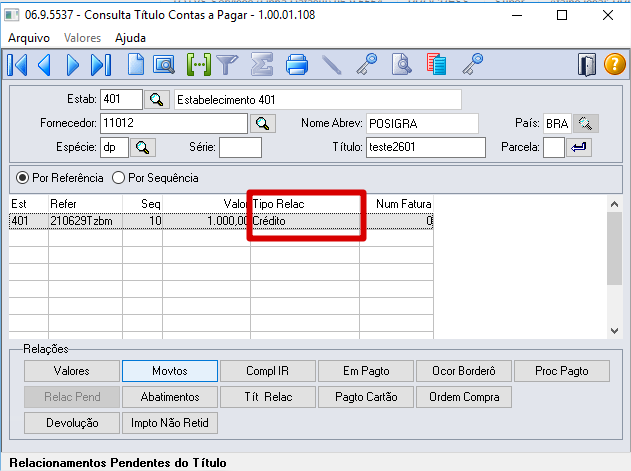Click the Crédito cell in the grid
Screen dimensions: 631x471
pyautogui.click(x=305, y=221)
